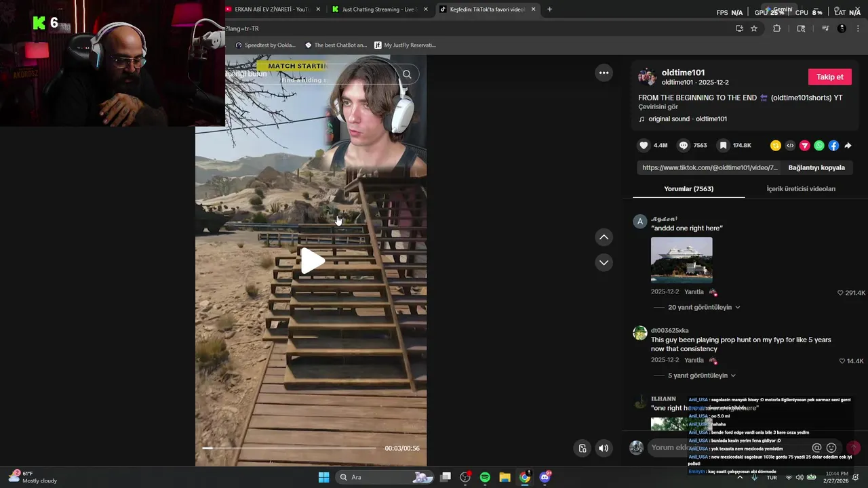Click the taskbar 'Ara' search box
The image size is (868, 488).
(x=385, y=477)
